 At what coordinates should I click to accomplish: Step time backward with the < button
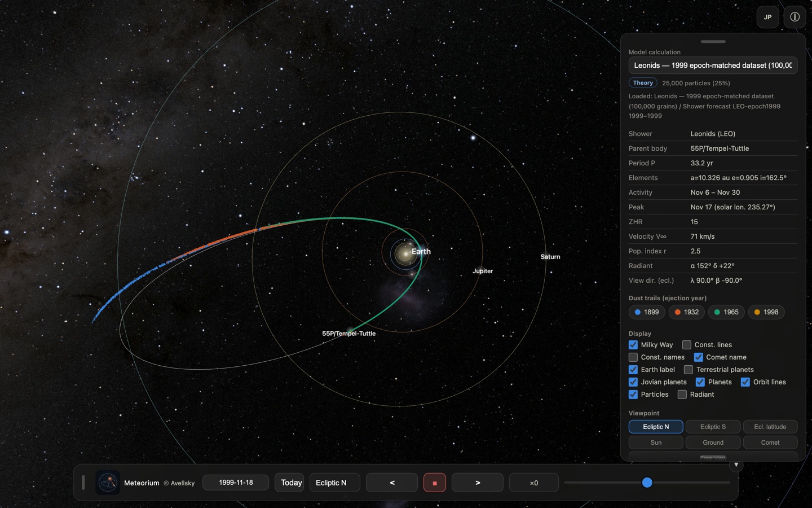[x=392, y=483]
